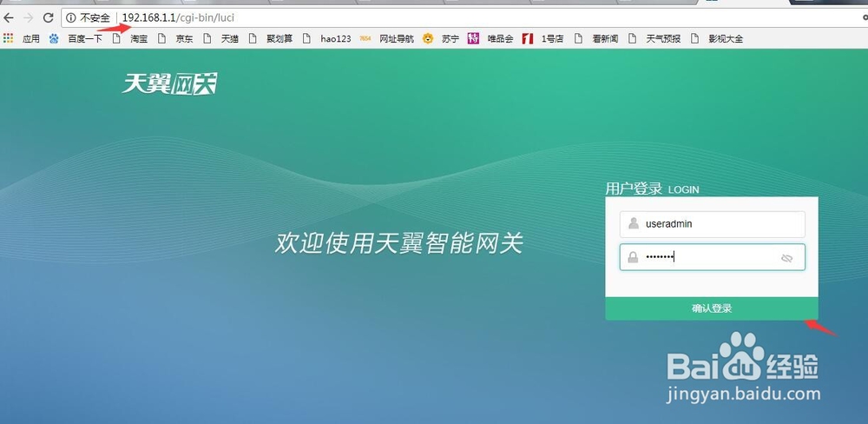Click the address bar URL 192.168.1.1
Screen dimensions: 868x424
(149, 18)
